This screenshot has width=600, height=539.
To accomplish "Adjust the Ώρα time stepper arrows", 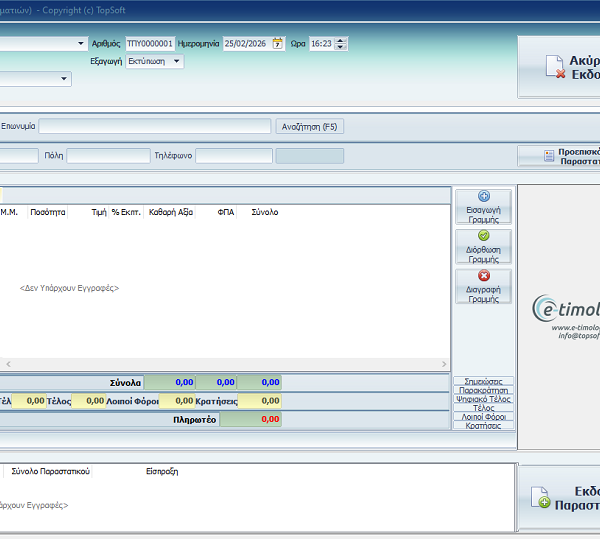I will click(341, 44).
